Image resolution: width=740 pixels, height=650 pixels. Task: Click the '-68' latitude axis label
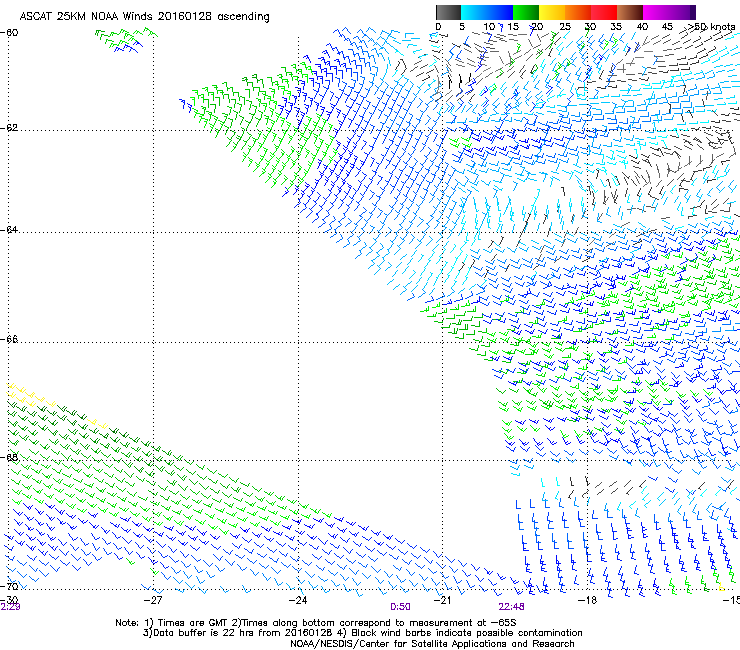pyautogui.click(x=9, y=457)
